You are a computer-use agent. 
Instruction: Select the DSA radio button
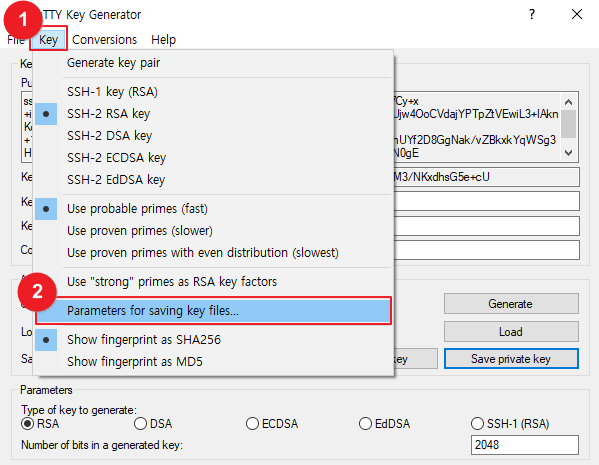click(153, 424)
